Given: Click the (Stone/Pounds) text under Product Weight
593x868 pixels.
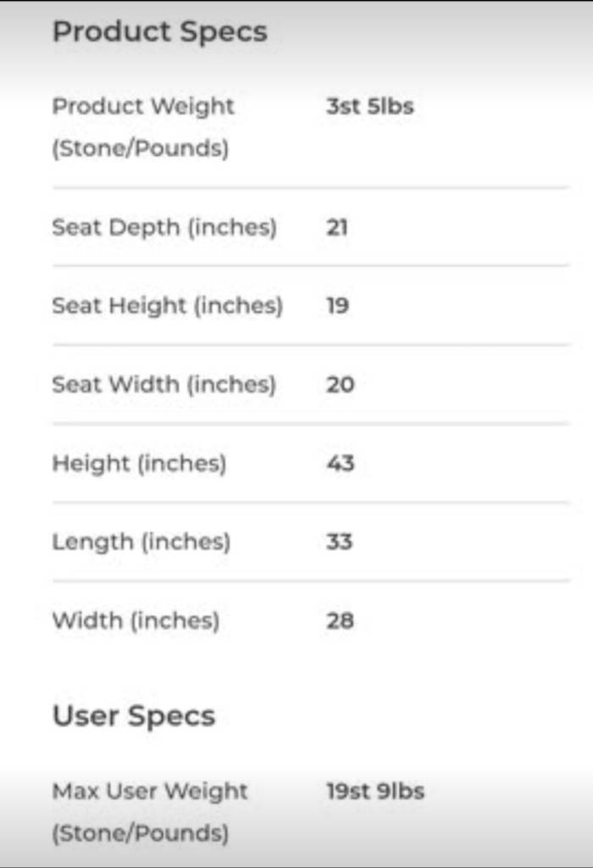Looking at the screenshot, I should (141, 148).
